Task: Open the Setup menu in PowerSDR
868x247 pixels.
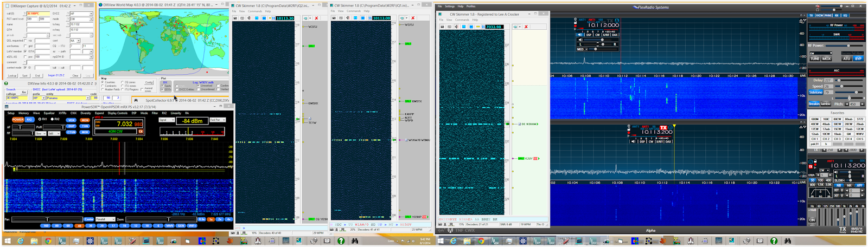Action: point(11,113)
